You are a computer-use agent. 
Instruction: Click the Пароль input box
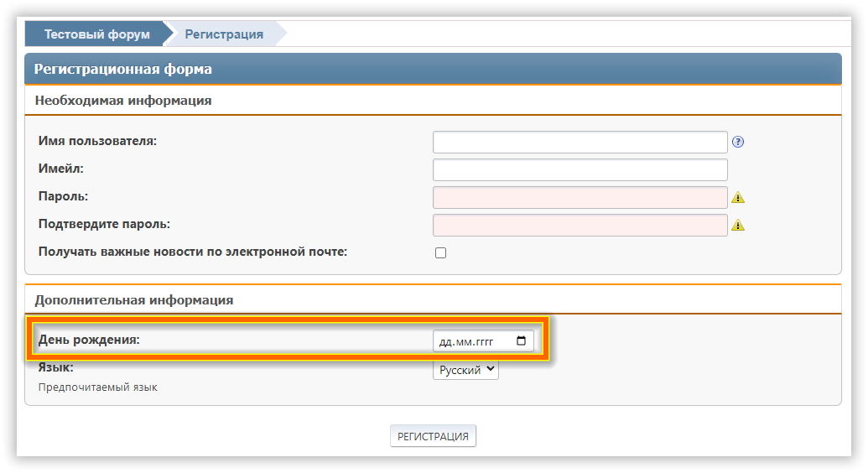[x=580, y=197]
